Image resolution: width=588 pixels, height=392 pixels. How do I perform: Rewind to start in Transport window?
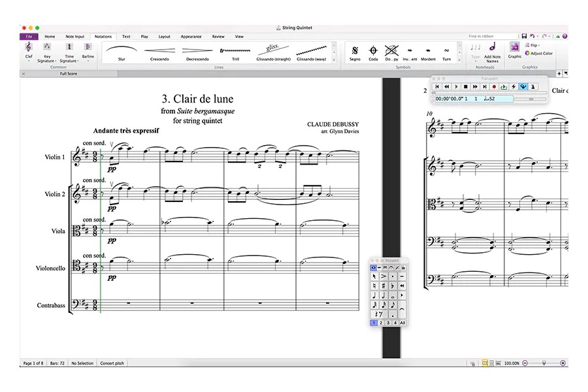pyautogui.click(x=437, y=87)
